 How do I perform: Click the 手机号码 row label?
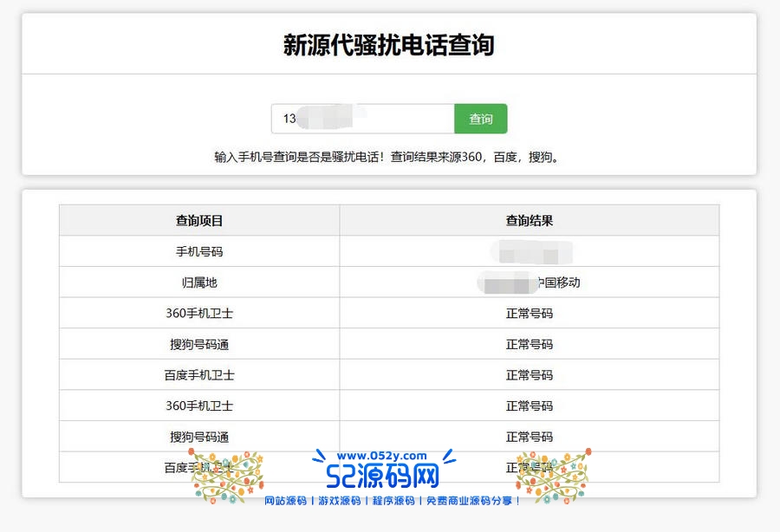(x=199, y=252)
